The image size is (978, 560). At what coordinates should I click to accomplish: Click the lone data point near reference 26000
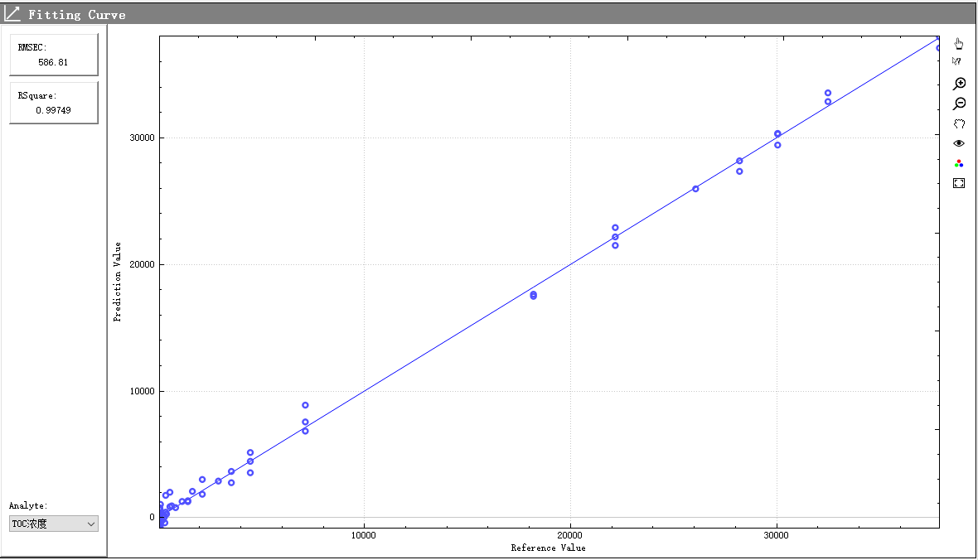click(695, 189)
